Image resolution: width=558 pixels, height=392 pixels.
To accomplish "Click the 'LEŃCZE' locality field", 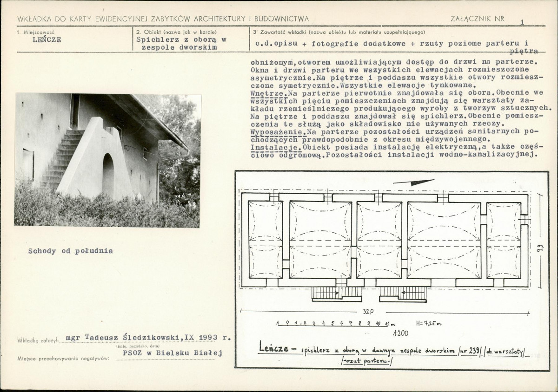I will (47, 40).
